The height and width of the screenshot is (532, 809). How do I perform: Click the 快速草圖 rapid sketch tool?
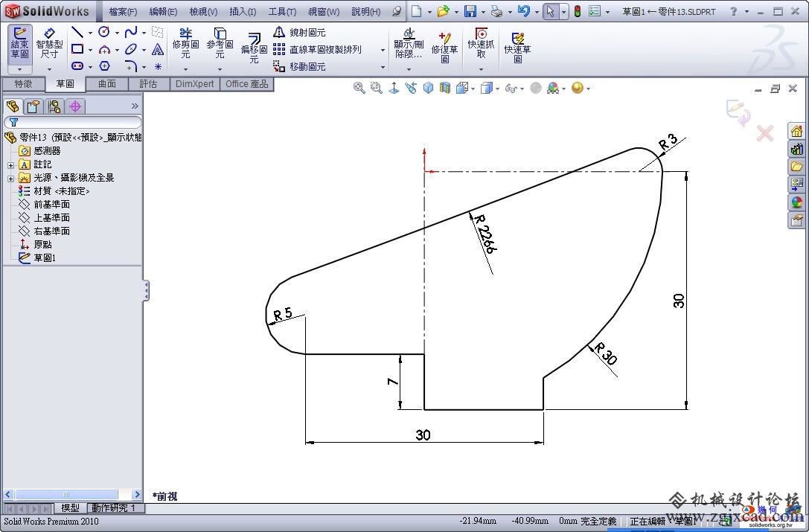pos(517,46)
